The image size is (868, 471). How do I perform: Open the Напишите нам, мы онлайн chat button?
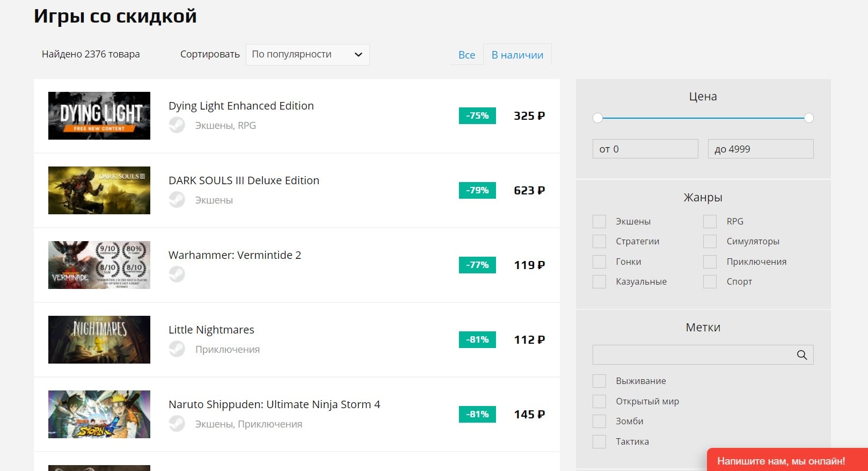(x=787, y=460)
